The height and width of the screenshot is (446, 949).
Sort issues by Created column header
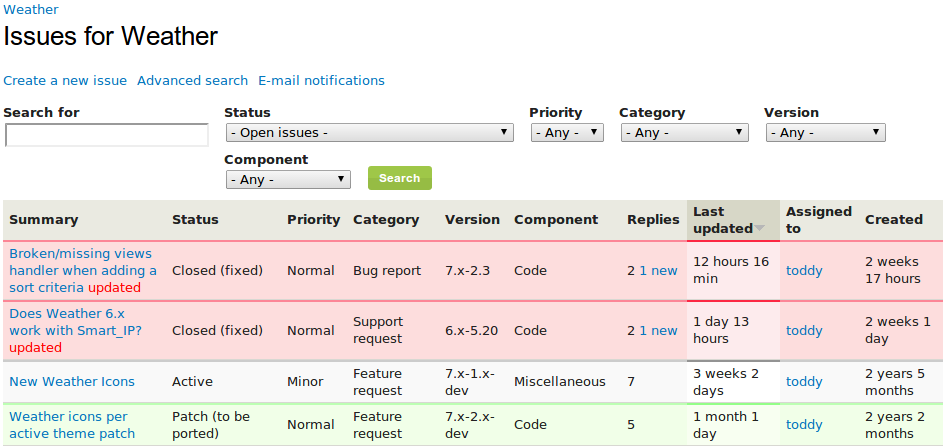point(894,220)
